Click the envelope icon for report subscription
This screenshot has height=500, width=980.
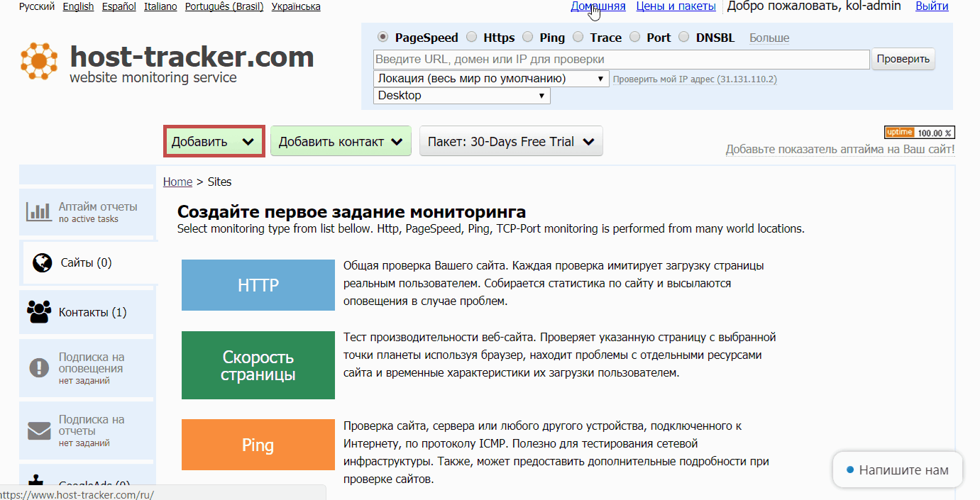tap(39, 430)
